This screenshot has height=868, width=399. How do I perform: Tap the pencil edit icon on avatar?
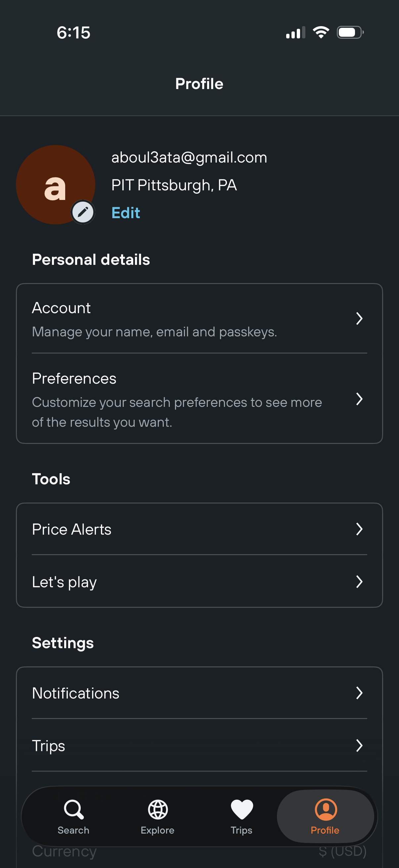click(83, 212)
